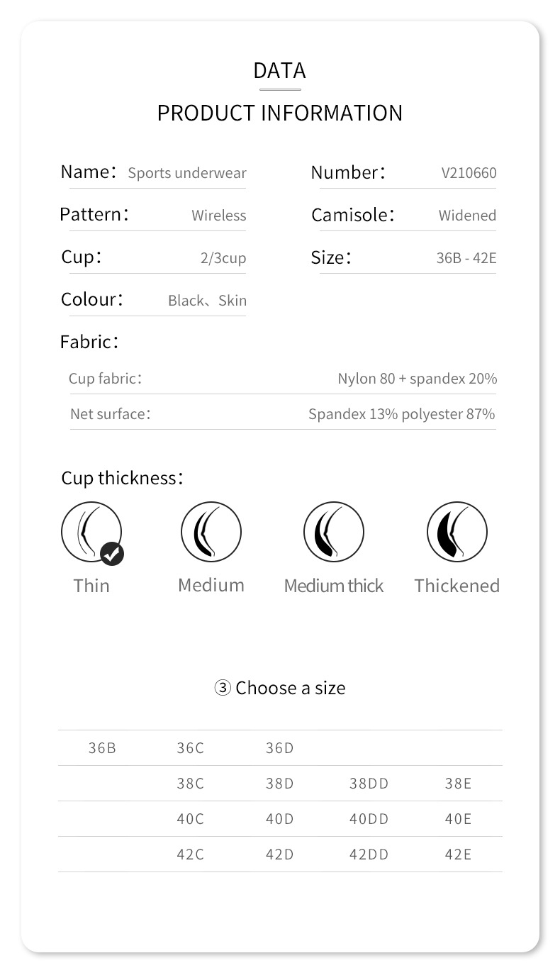
Task: Click the Thin cup thickness icon
Action: (x=90, y=531)
